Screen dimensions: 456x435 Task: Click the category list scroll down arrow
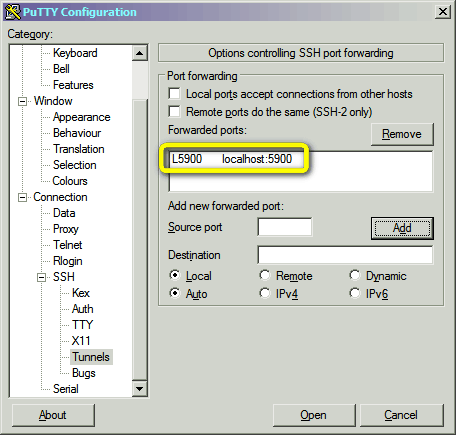coord(140,389)
